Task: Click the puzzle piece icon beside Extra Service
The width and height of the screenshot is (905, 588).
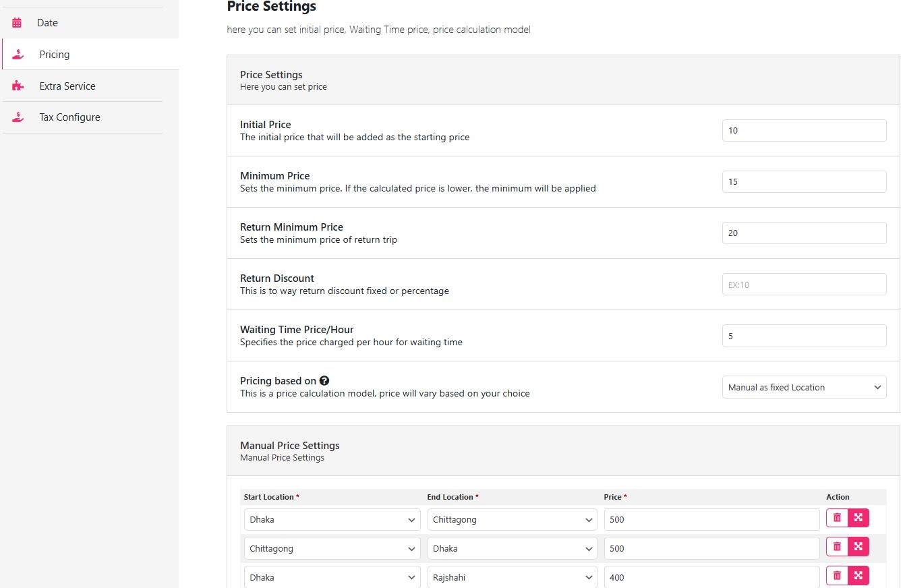Action: click(x=18, y=86)
